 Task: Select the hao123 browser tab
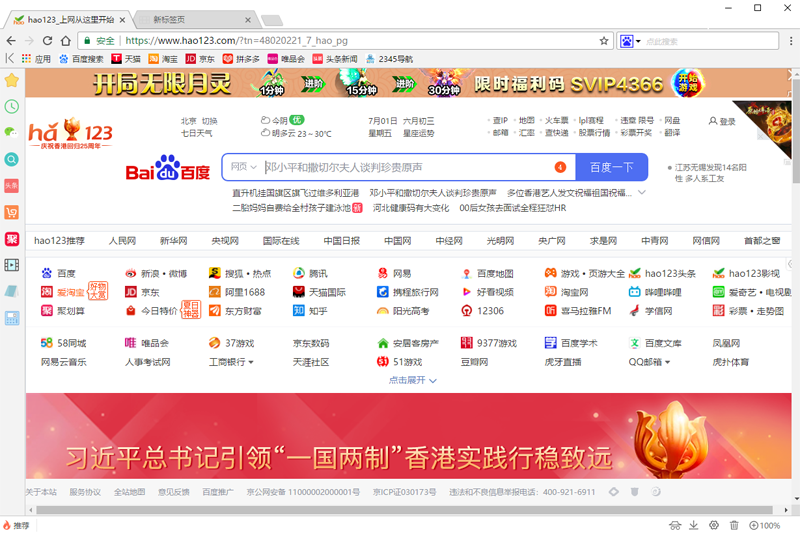70,20
